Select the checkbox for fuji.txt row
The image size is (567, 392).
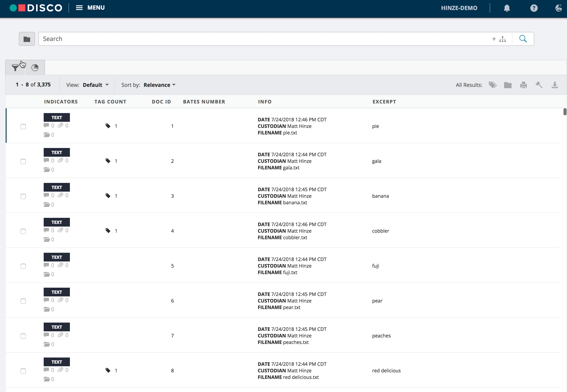pos(23,266)
